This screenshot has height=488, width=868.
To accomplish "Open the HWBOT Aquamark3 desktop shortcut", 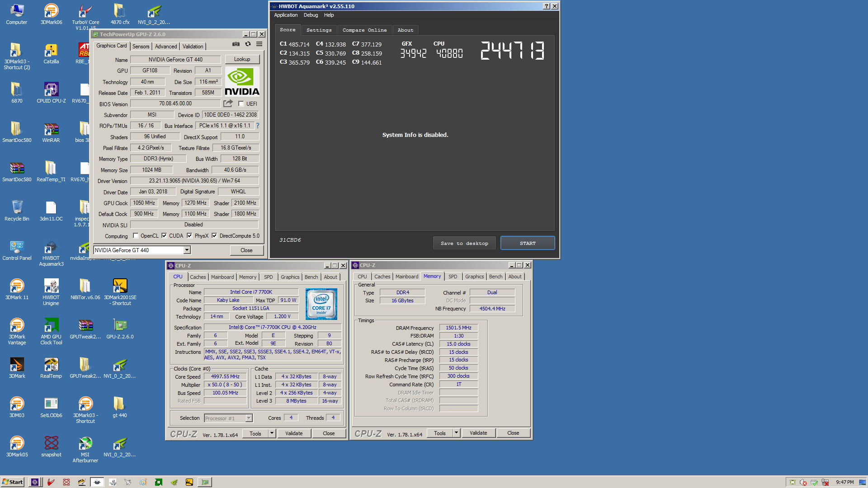I will tap(51, 253).
